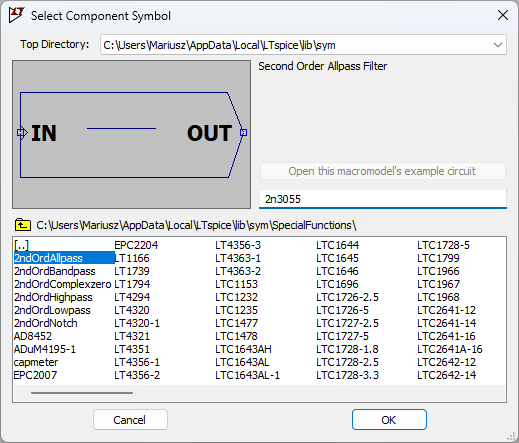
Task: Select the [..] parent directory entry
Action: pos(21,245)
